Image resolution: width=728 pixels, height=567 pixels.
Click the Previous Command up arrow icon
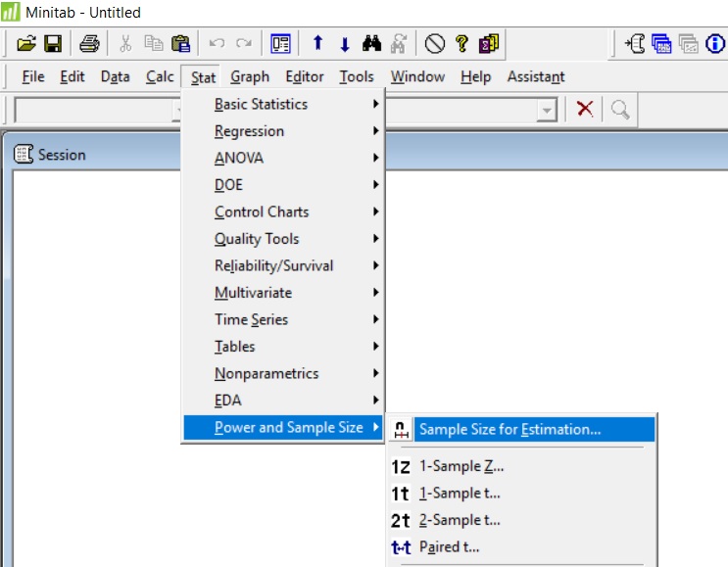point(317,43)
